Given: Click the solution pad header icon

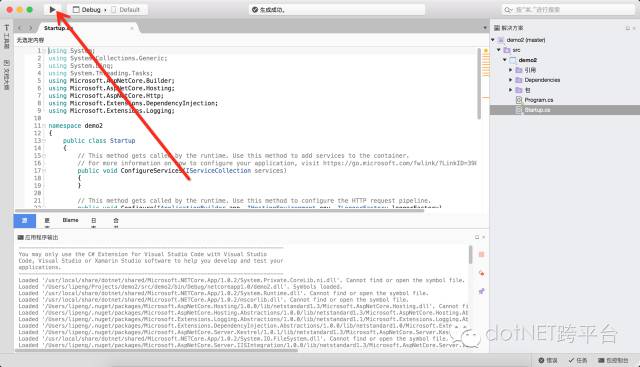Looking at the screenshot, I should 497,28.
